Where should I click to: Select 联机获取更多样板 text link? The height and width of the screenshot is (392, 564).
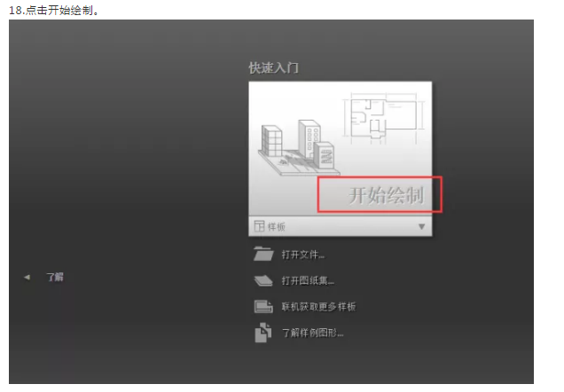coord(318,307)
